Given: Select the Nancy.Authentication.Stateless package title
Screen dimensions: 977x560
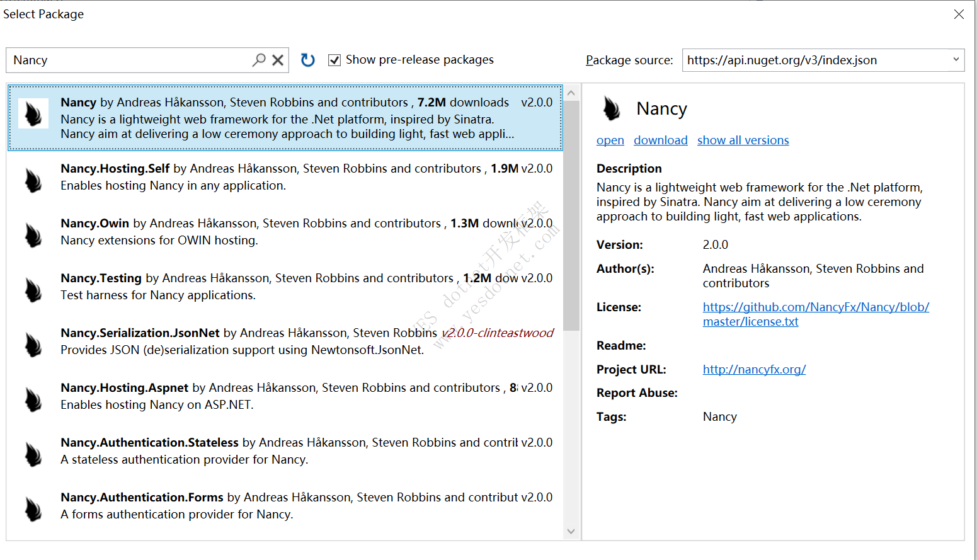Looking at the screenshot, I should point(150,442).
